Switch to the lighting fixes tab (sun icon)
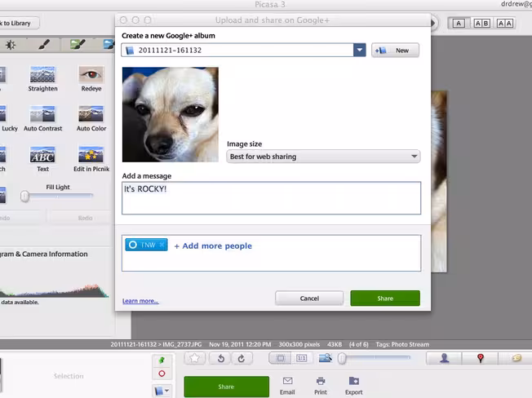The width and height of the screenshot is (532, 398). pos(11,45)
